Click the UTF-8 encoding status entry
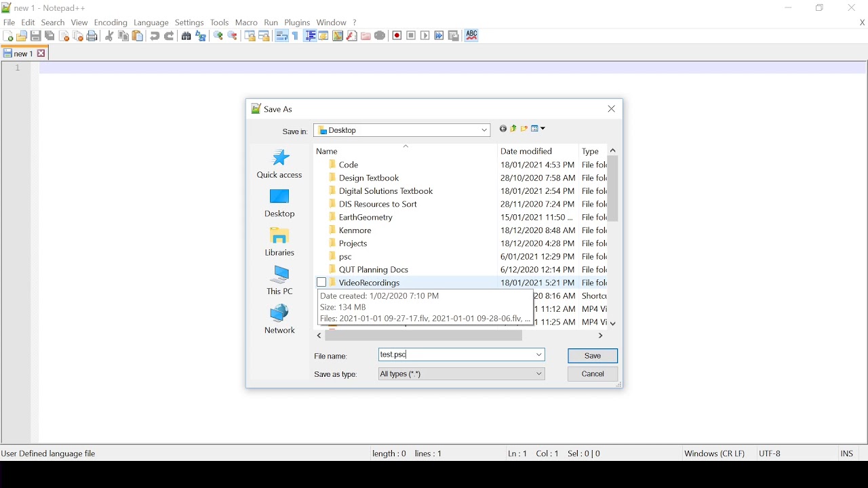The image size is (868, 488). 770,454
